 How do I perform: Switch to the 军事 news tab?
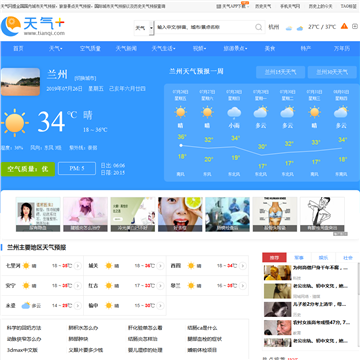click(299, 258)
